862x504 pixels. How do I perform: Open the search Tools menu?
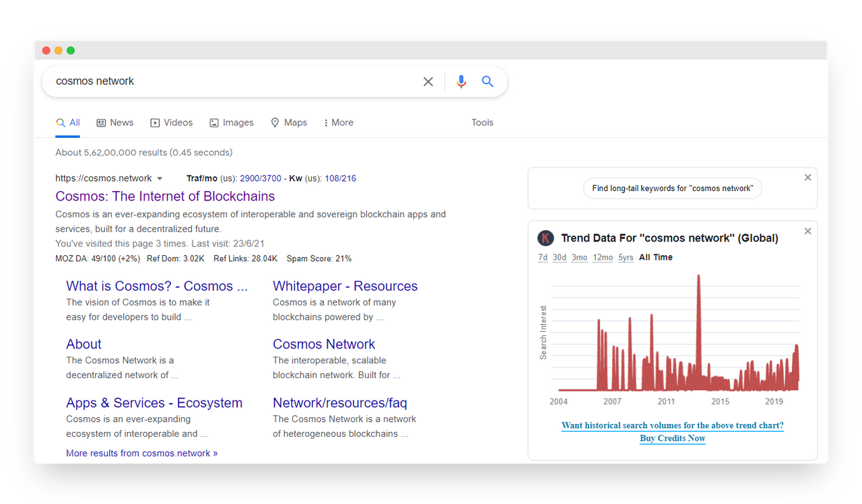pyautogui.click(x=482, y=122)
